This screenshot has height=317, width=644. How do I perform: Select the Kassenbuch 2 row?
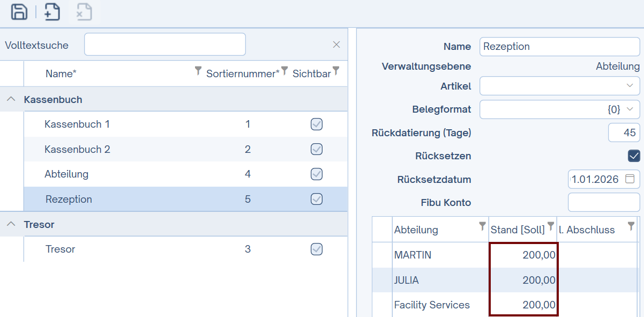78,149
